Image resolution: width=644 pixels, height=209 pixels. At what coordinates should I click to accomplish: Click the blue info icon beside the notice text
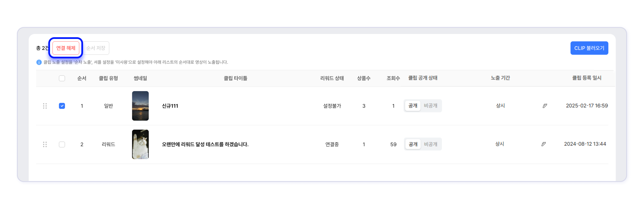click(x=39, y=62)
